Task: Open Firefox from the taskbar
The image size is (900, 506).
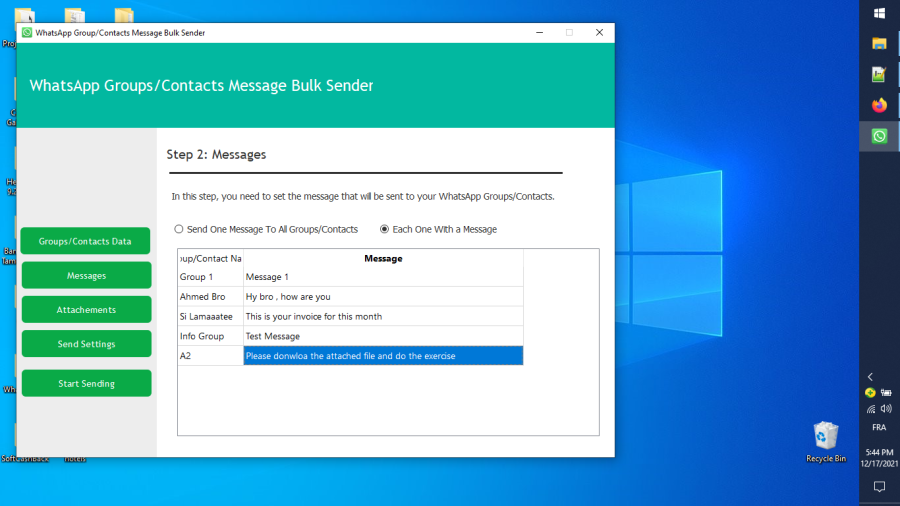Action: pos(879,105)
